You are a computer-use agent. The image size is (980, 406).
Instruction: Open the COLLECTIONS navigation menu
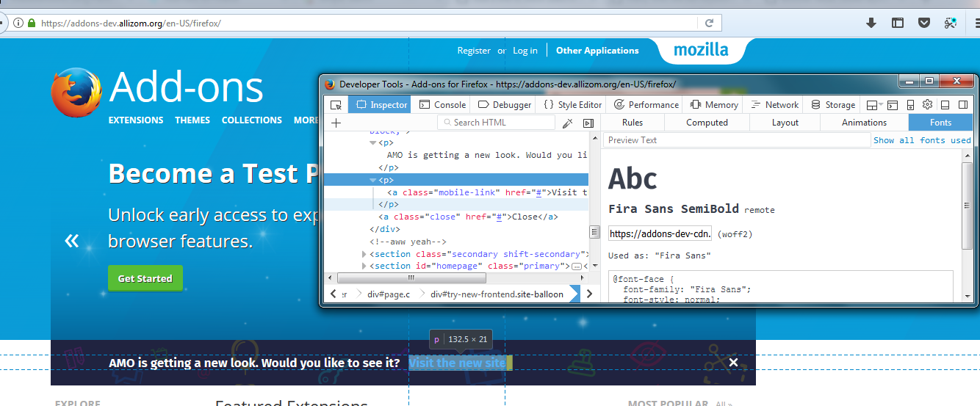(252, 120)
